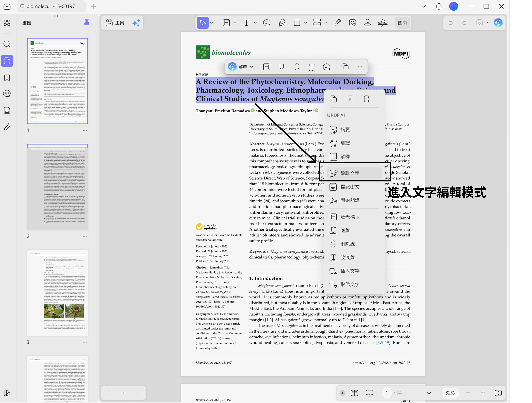Select the stamp tool
Viewport: 532px width, 403px height.
coord(367,23)
